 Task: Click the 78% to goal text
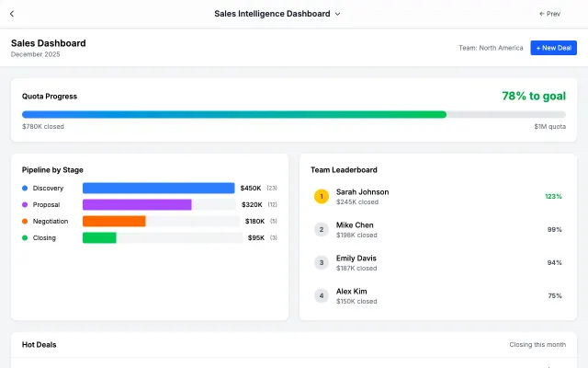[534, 96]
